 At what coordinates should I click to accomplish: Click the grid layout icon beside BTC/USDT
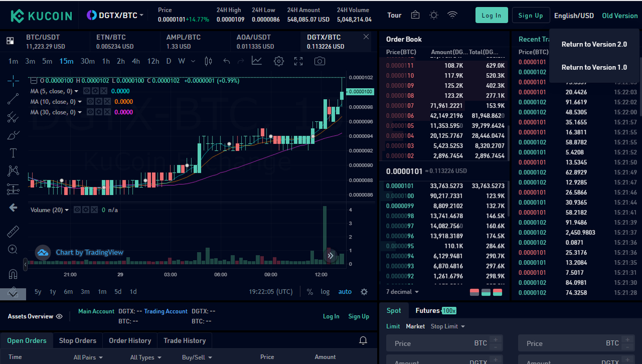(x=10, y=41)
